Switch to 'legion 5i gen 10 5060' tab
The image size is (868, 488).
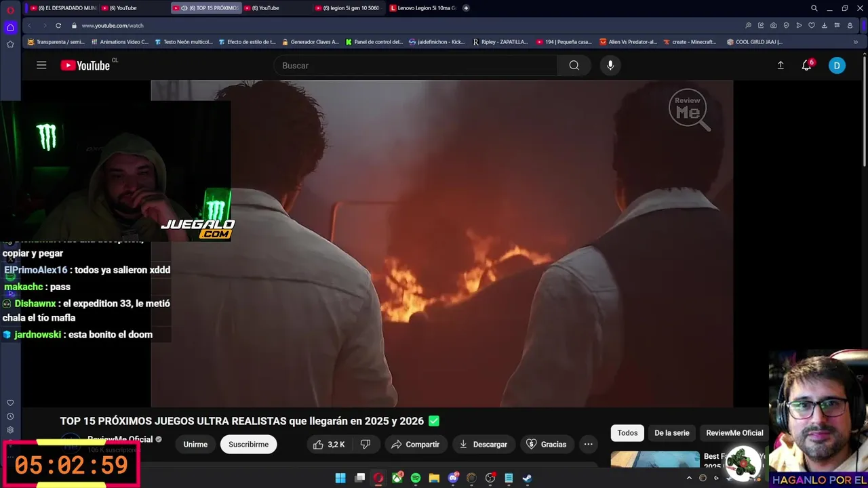(x=347, y=8)
